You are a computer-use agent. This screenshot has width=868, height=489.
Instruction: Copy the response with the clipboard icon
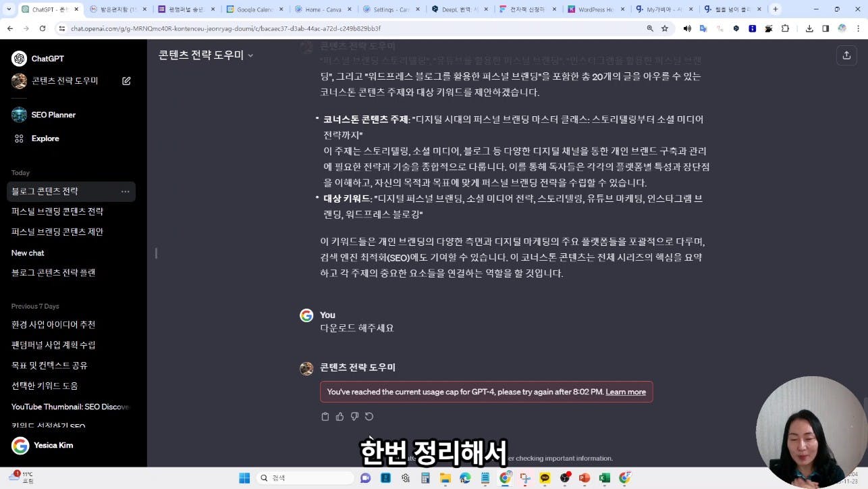click(325, 417)
